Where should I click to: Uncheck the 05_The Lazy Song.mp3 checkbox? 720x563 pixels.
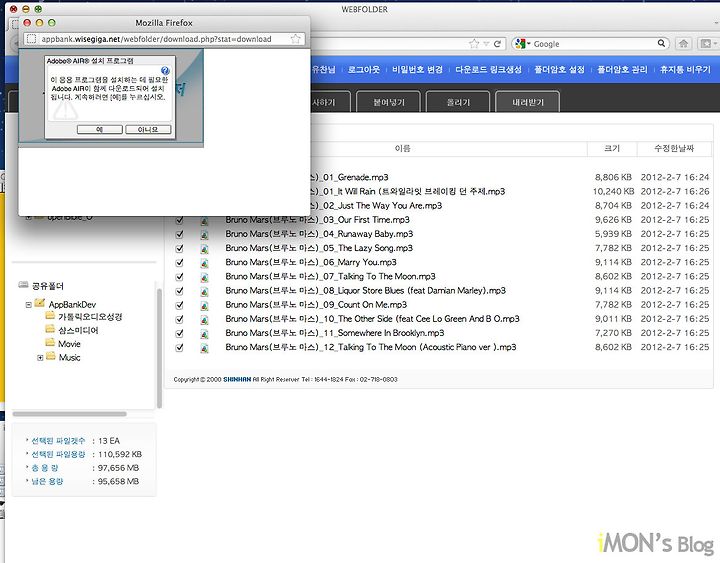coord(180,248)
